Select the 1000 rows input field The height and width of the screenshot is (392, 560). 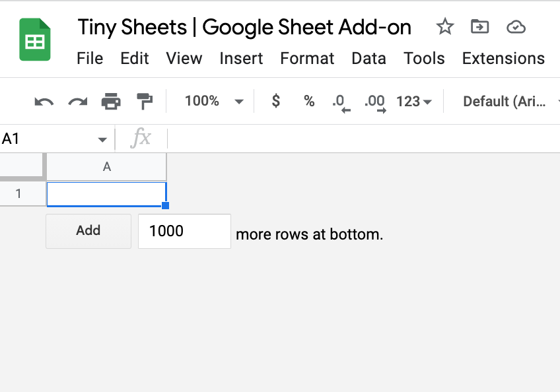pyautogui.click(x=184, y=231)
